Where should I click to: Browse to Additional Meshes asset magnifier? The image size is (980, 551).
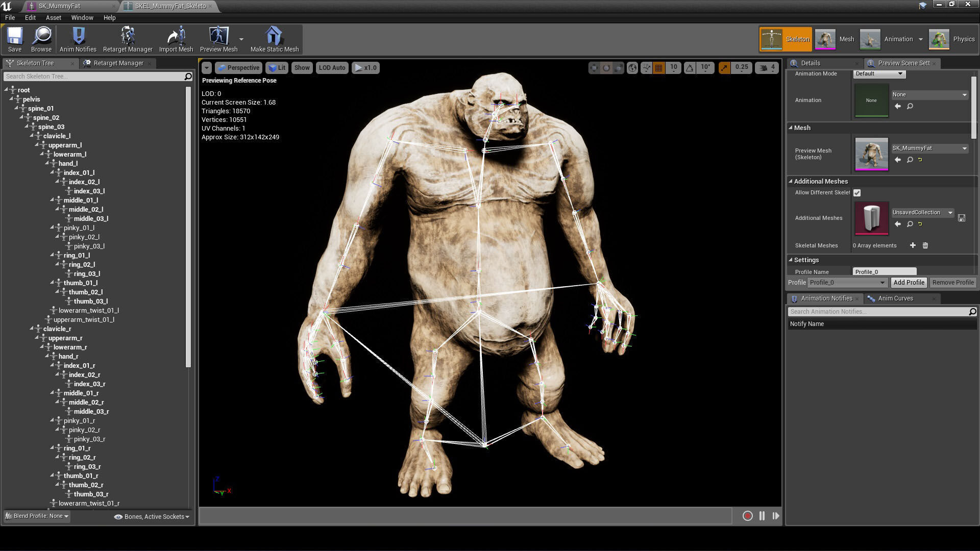click(910, 224)
